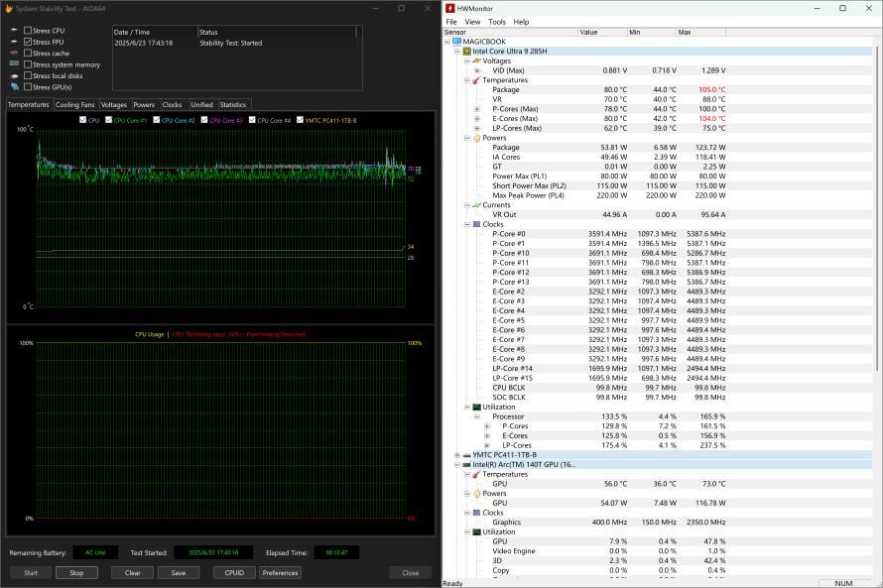
Task: Click the memory module icon beside Stress system memory
Action: pyautogui.click(x=14, y=64)
